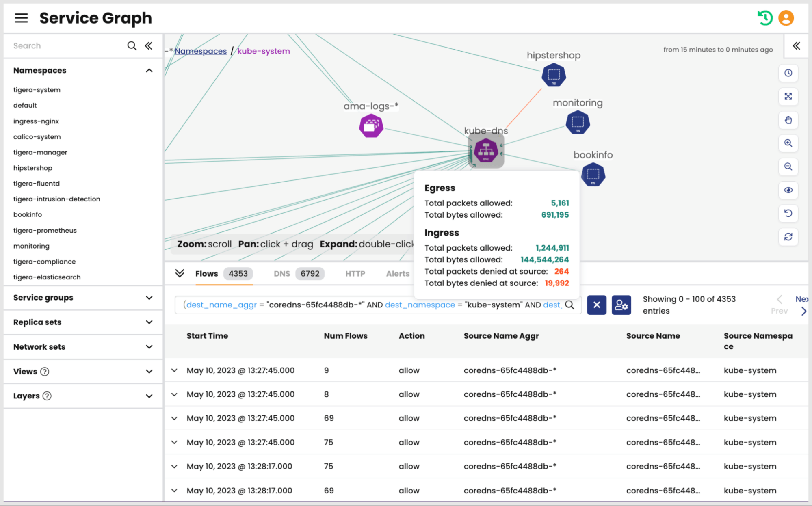Select tigera-system namespace in sidebar
This screenshot has width=812, height=506.
coord(37,90)
